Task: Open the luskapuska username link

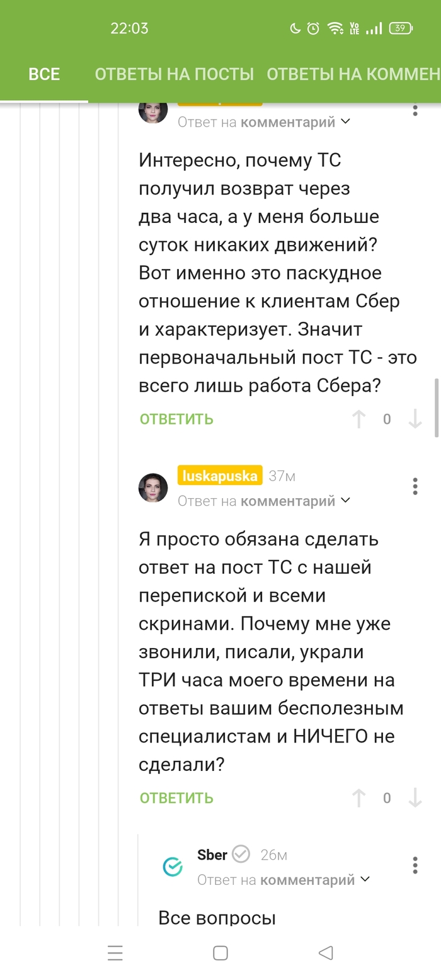Action: [220, 476]
